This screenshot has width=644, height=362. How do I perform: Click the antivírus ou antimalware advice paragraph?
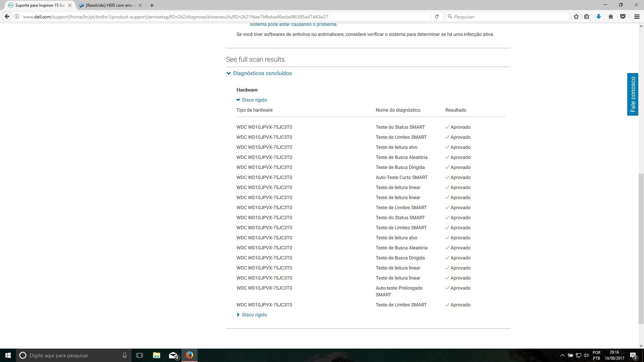click(x=365, y=34)
